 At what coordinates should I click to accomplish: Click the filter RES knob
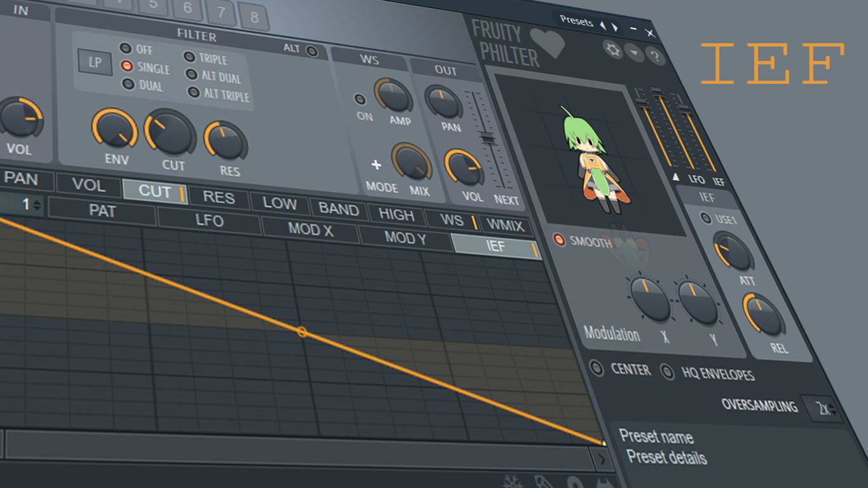pos(226,142)
